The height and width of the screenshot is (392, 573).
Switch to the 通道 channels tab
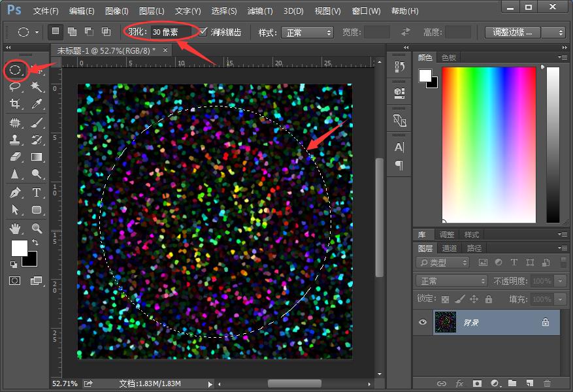point(450,248)
